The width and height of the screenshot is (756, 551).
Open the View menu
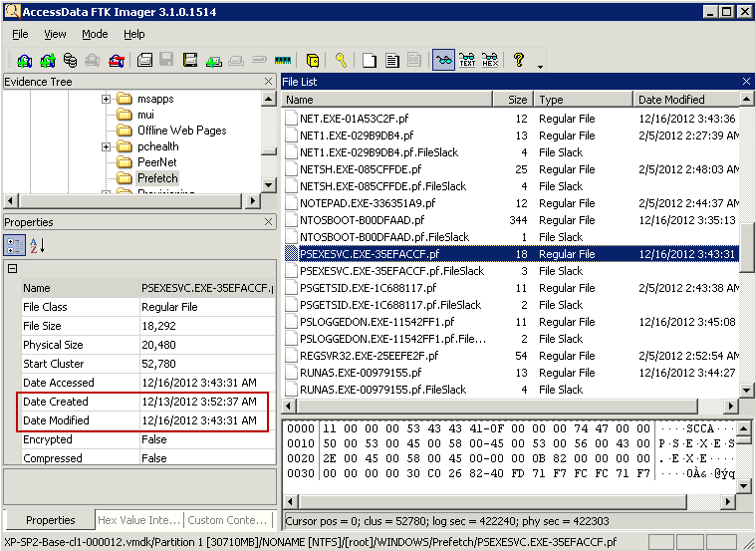pos(55,34)
